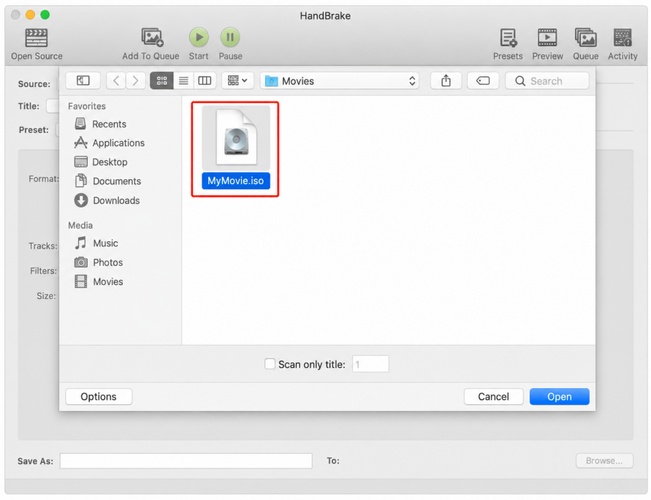651x500 pixels.
Task: Click the Save As text field
Action: coord(186,461)
